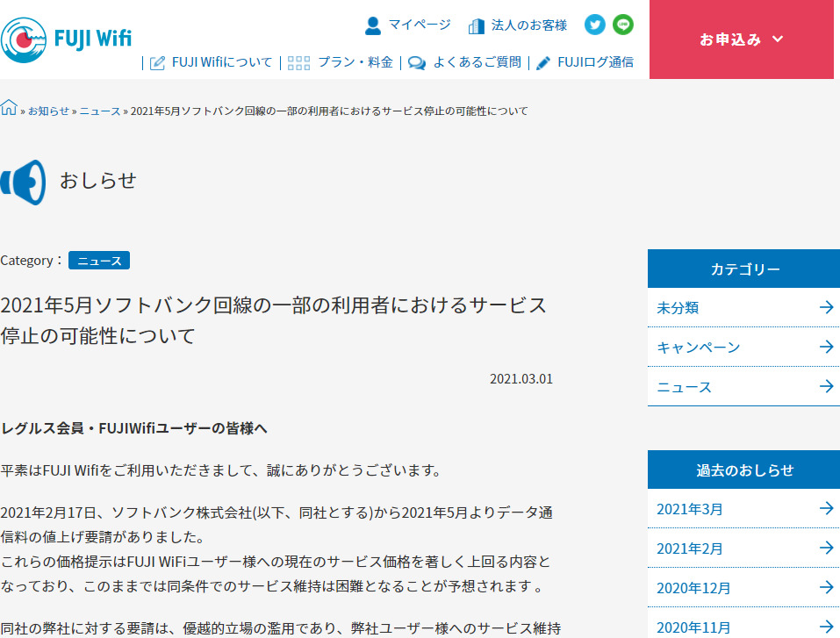
Task: Click the speech bubble icon beside よくあるご質問
Action: coord(417,63)
